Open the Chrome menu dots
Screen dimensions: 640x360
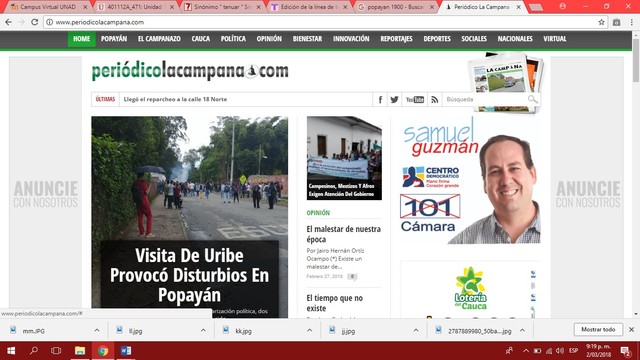click(x=631, y=22)
